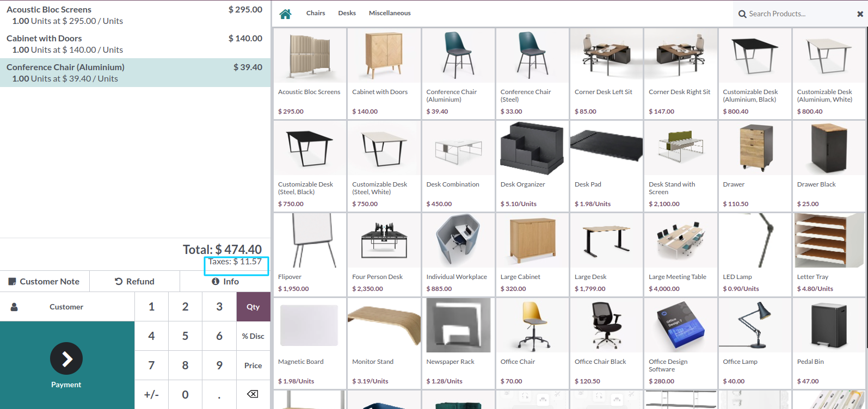This screenshot has height=409, width=868.
Task: Tap number 5 on the numpad
Action: pyautogui.click(x=185, y=336)
